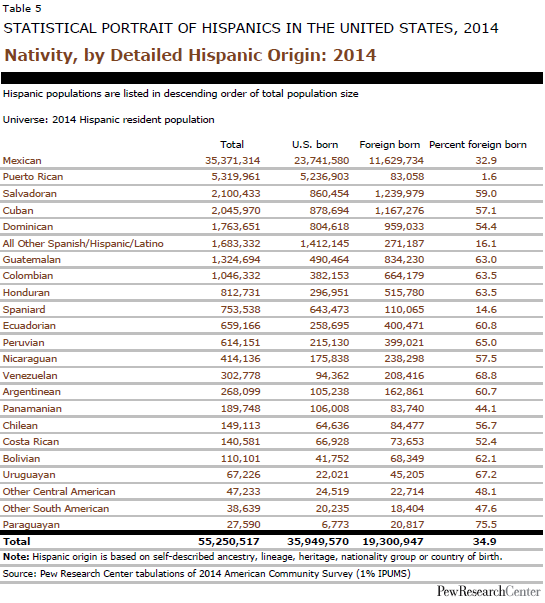
Task: Select the Salvadoran total population value
Action: click(236, 193)
